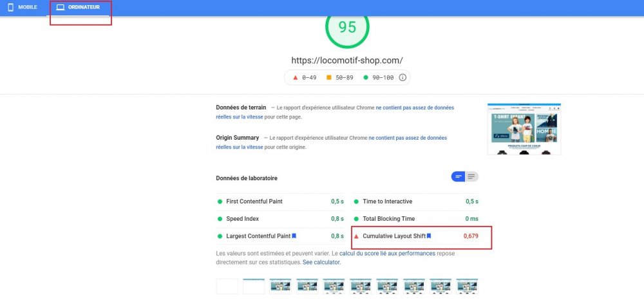Click the info icon beside the score legend
This screenshot has height=300, width=644.
(402, 77)
